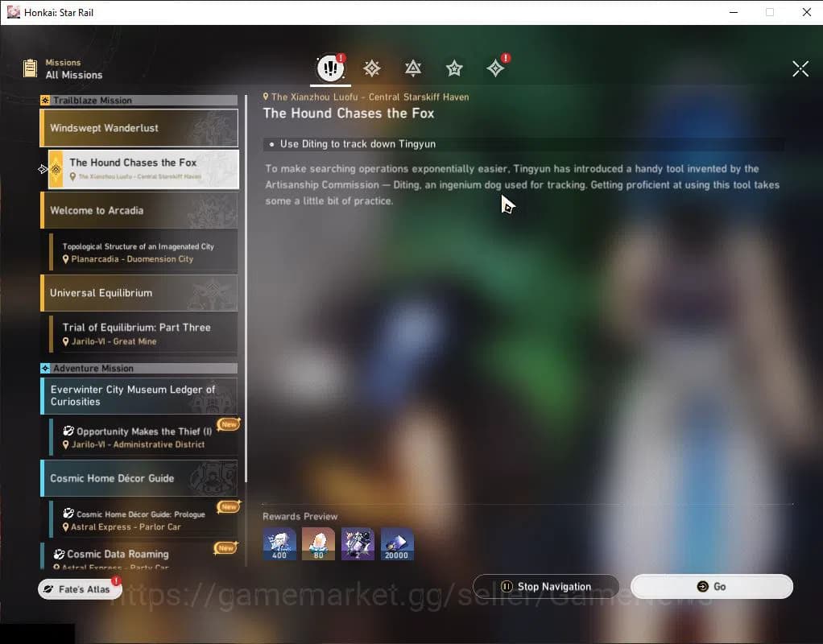Click the Honkai: Star Rail title bar app icon
The width and height of the screenshot is (823, 644).
13,12
